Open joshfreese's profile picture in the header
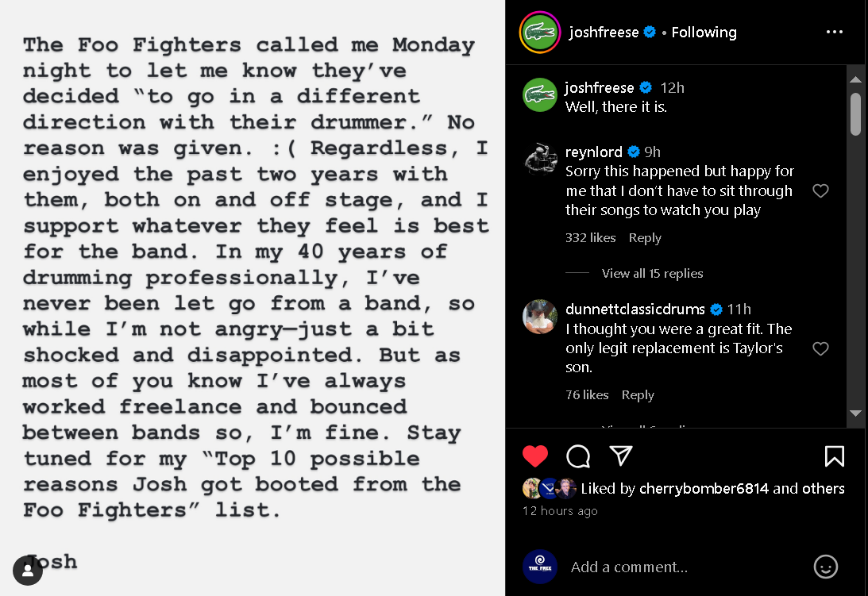This screenshot has width=868, height=596. pyautogui.click(x=539, y=33)
